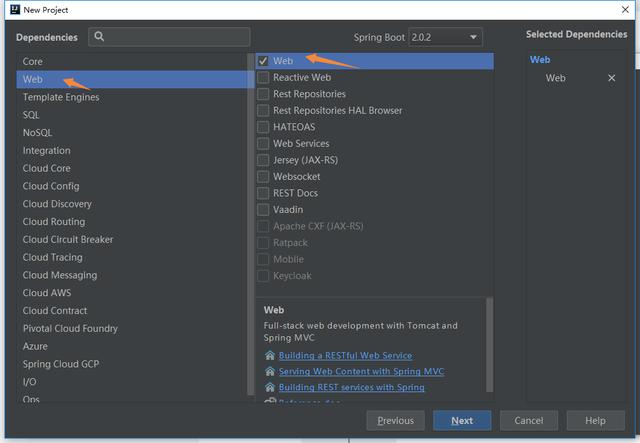Cancel the New Project wizard
The height and width of the screenshot is (443, 640).
pyautogui.click(x=529, y=421)
